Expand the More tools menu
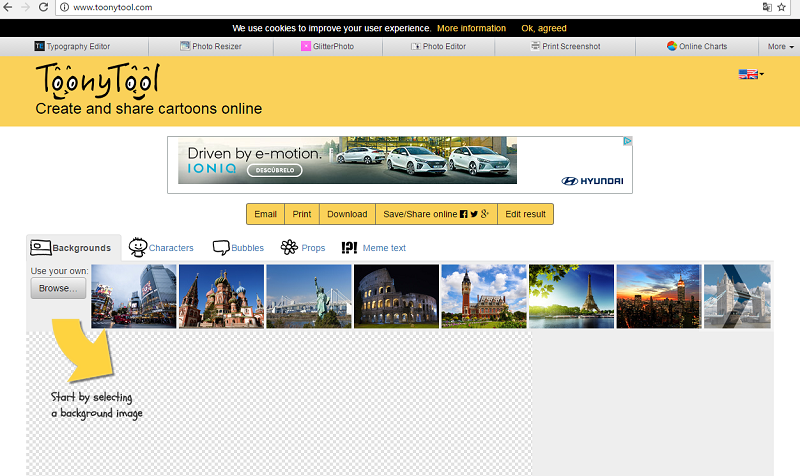The height and width of the screenshot is (476, 800). click(779, 46)
